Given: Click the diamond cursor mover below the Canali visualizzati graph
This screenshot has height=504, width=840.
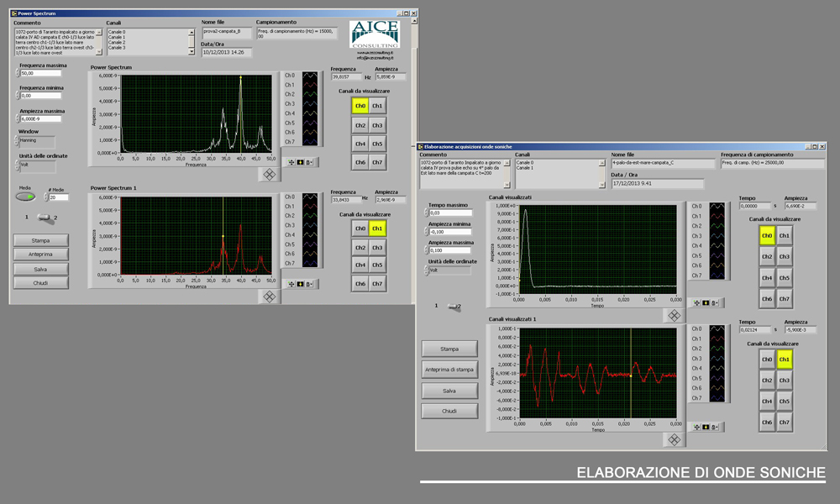Looking at the screenshot, I should pos(674,316).
